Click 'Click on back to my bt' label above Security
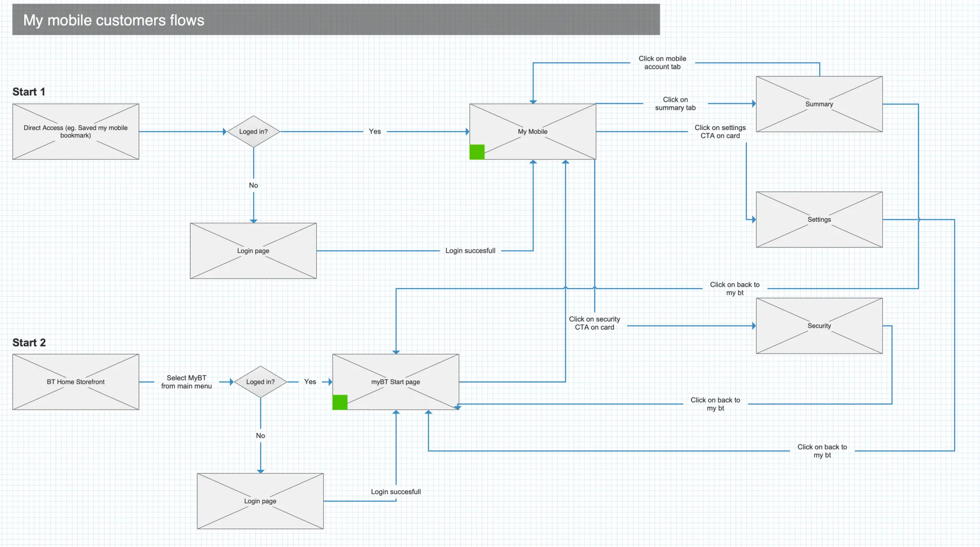The image size is (980, 547). pos(735,289)
